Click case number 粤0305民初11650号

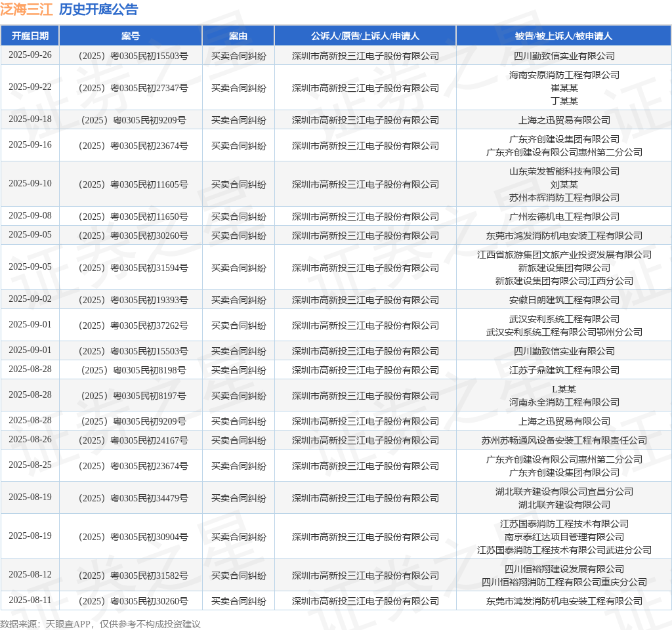coord(133,217)
